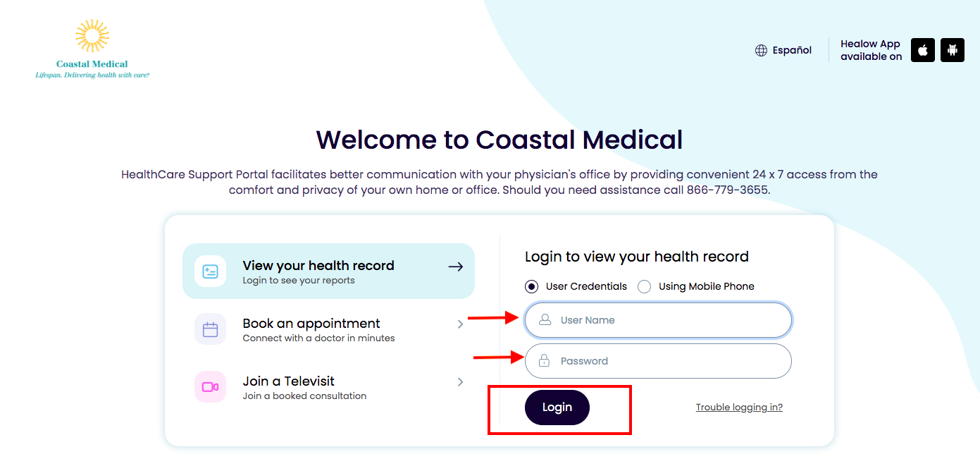Select the Using Mobile Phone radio button
The image size is (980, 459).
pyautogui.click(x=644, y=286)
